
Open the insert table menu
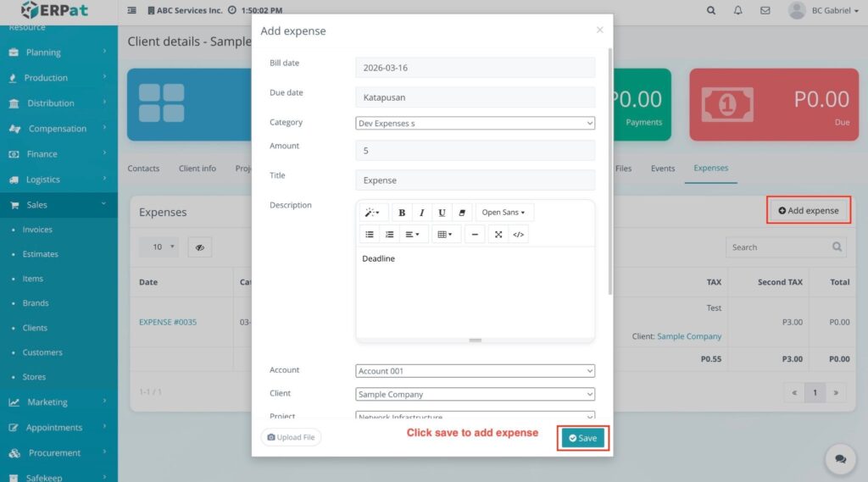[445, 235]
